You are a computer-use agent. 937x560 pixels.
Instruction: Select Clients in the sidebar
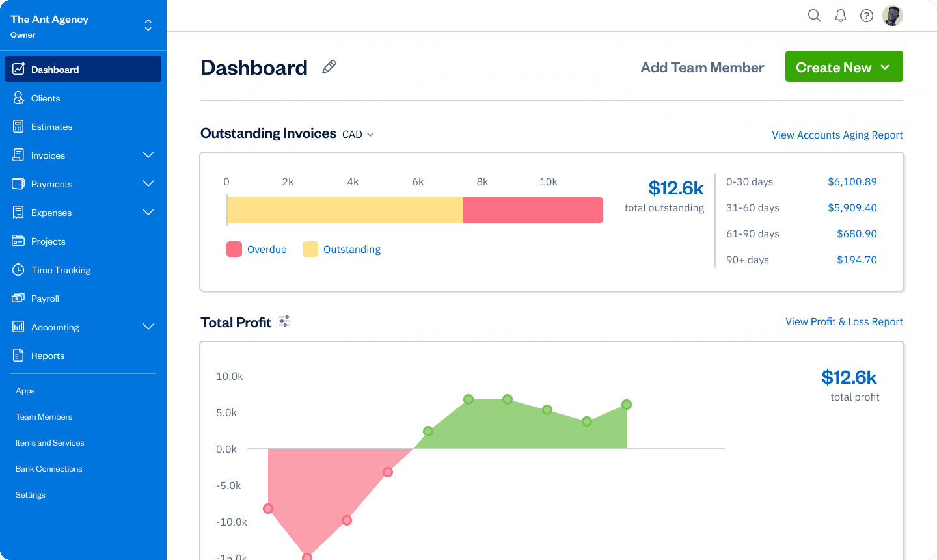[46, 98]
